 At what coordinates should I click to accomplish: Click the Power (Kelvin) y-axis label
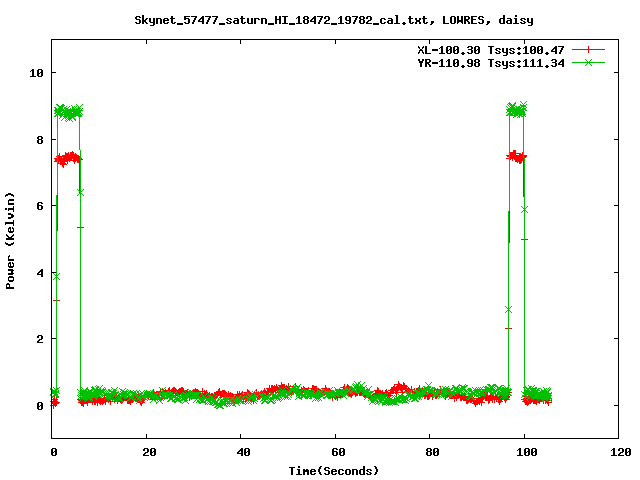(10, 241)
